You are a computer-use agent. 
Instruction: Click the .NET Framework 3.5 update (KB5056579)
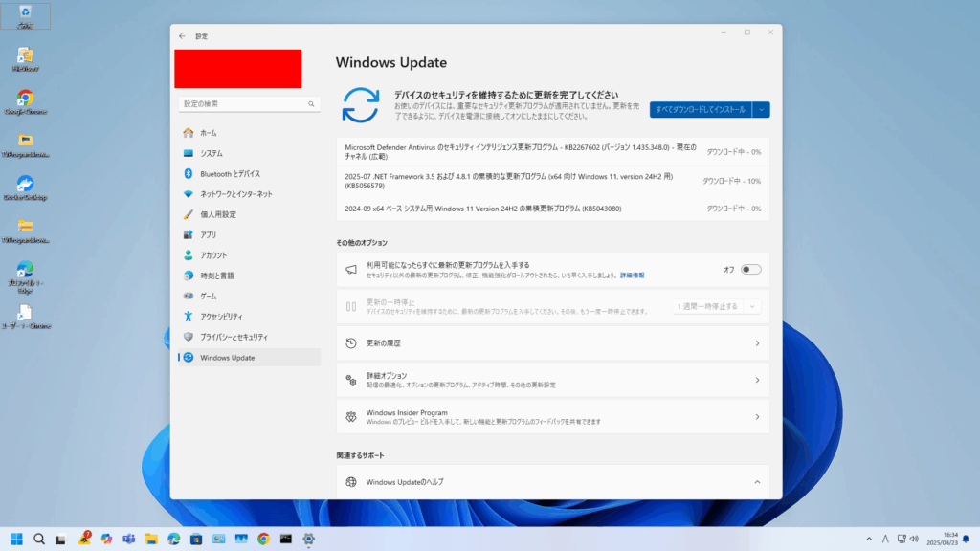[x=553, y=181]
